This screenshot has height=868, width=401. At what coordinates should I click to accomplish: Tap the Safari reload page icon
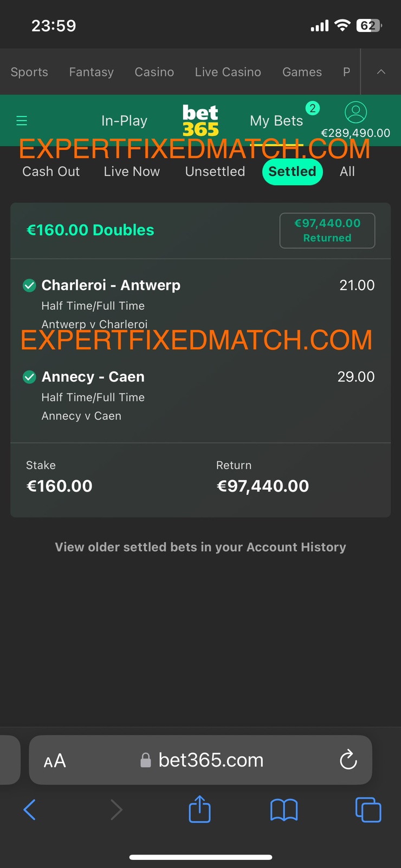point(348,760)
